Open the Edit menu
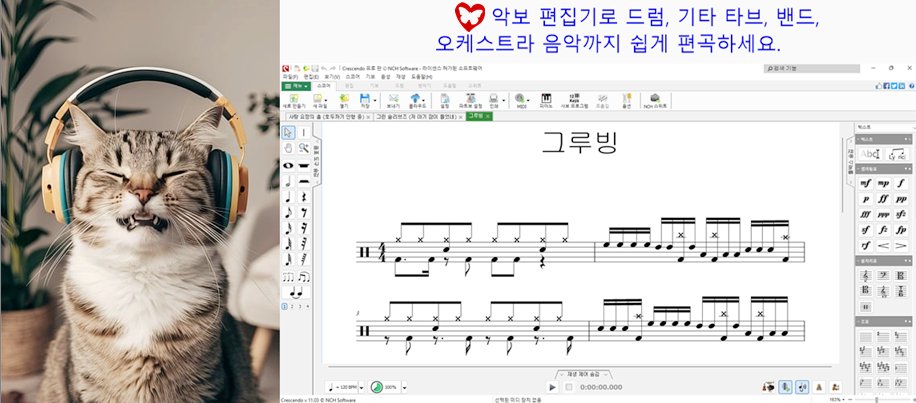The width and height of the screenshot is (916, 403). (x=311, y=77)
